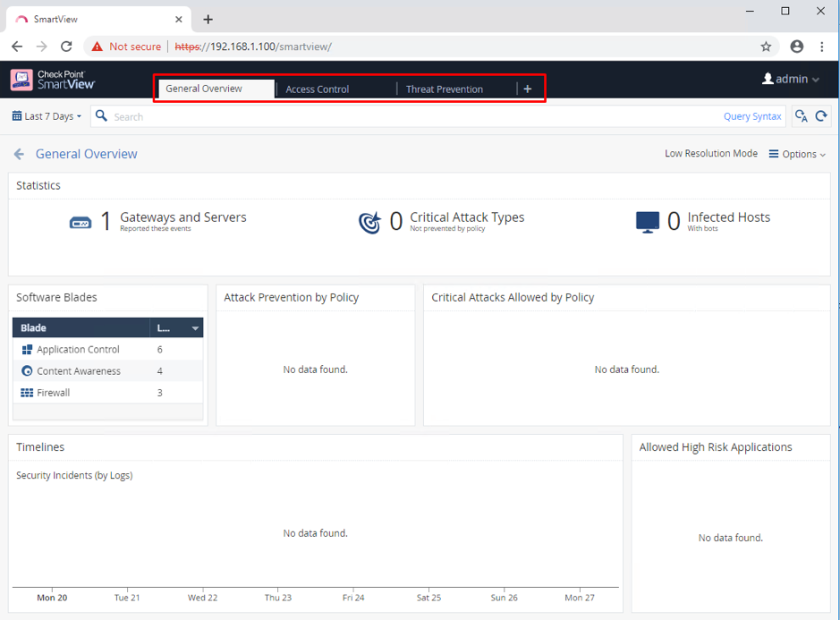Expand the Options menu
The height and width of the screenshot is (620, 840).
click(797, 155)
